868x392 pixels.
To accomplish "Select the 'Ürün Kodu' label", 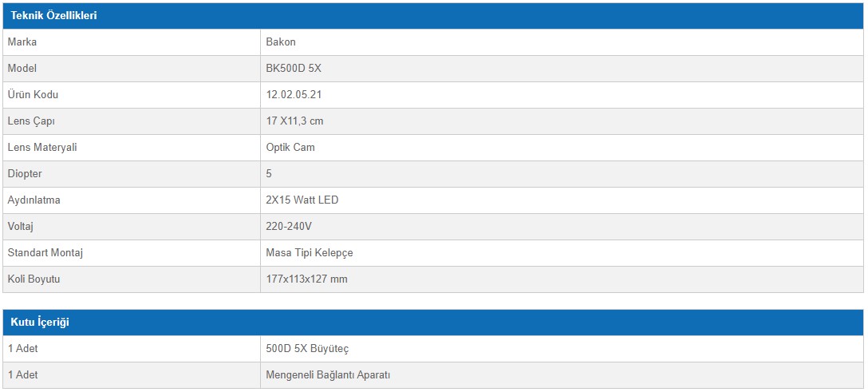I will pyautogui.click(x=33, y=95).
